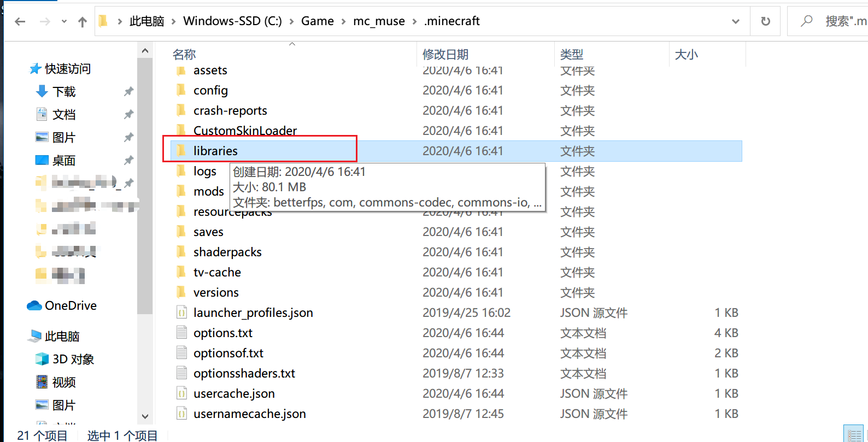Screen dimensions: 868x442
Task: Click the navigation pane scrollbar thumb
Action: (145, 186)
